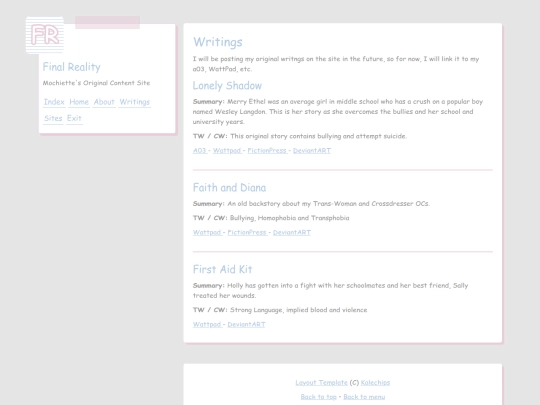The height and width of the screenshot is (405, 540).
Task: Open the Layout Template link
Action: click(x=322, y=383)
